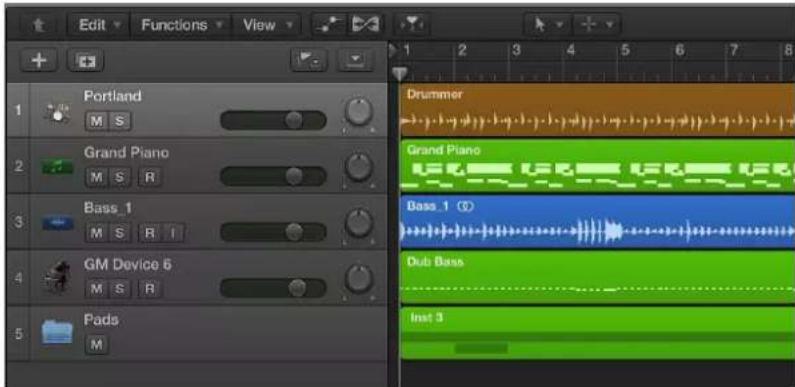Screen dimensions: 795x387
Task: Adjust the GM Device 6 volume slider
Action: (273, 288)
